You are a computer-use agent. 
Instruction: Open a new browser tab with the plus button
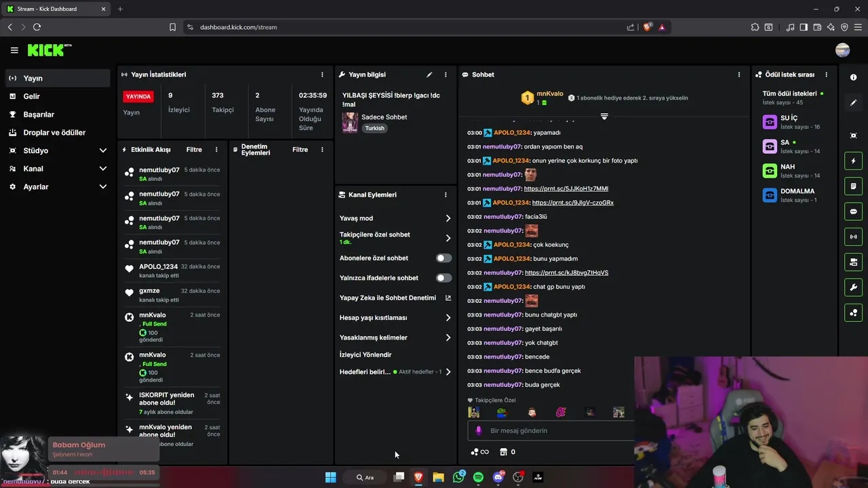tap(120, 9)
